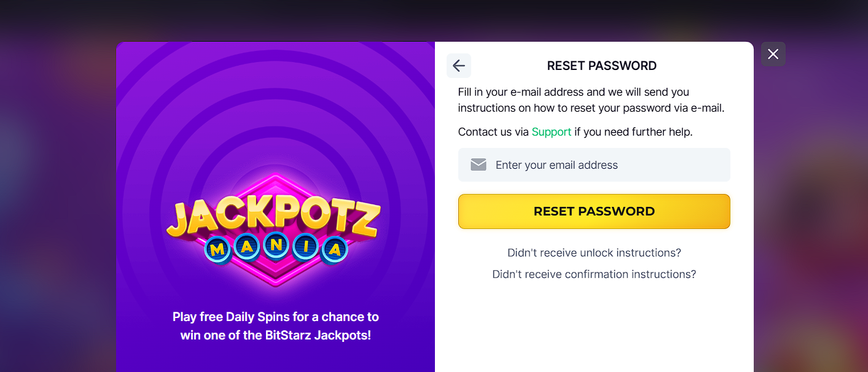The image size is (868, 372).
Task: Click the blue M coin in logo
Action: click(x=217, y=249)
